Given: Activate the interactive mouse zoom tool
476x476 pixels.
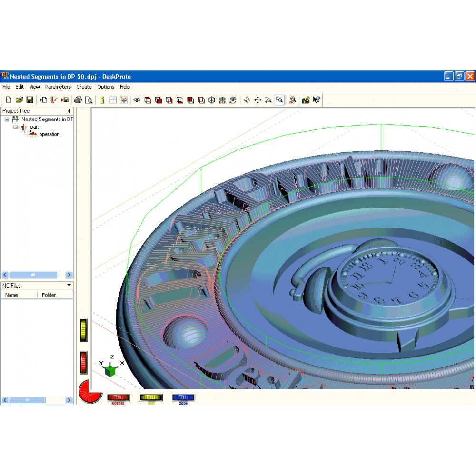Looking at the screenshot, I should click(x=268, y=99).
